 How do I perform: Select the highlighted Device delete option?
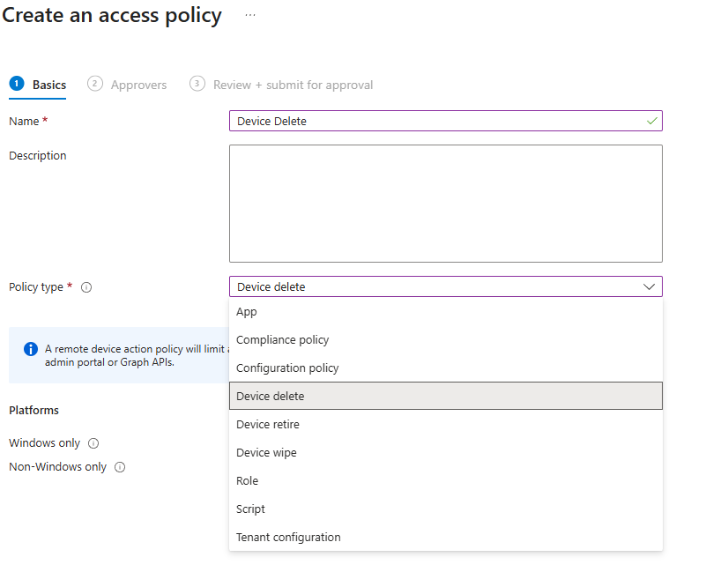pos(270,397)
